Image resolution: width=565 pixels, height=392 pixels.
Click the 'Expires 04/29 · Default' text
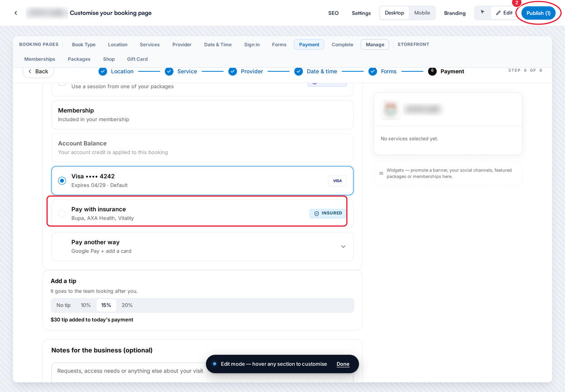(99, 185)
